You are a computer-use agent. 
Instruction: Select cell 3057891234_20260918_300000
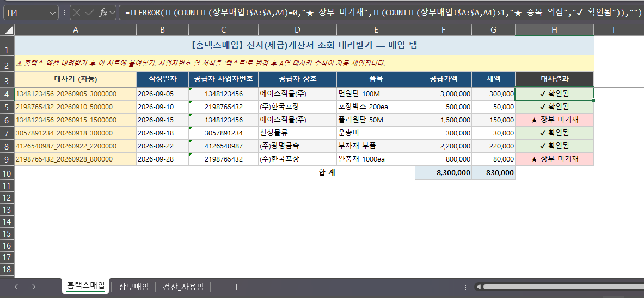point(76,133)
